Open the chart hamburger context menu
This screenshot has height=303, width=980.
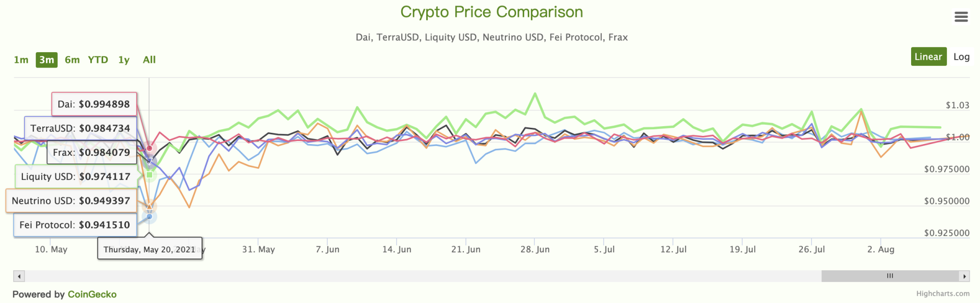[x=961, y=17]
